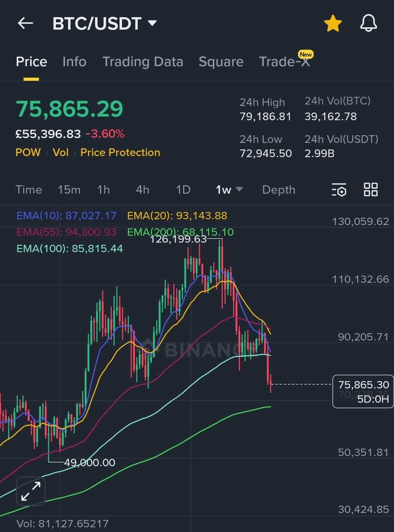Tap the 126,199.63 high marker label
The height and width of the screenshot is (532, 394).
pos(178,239)
